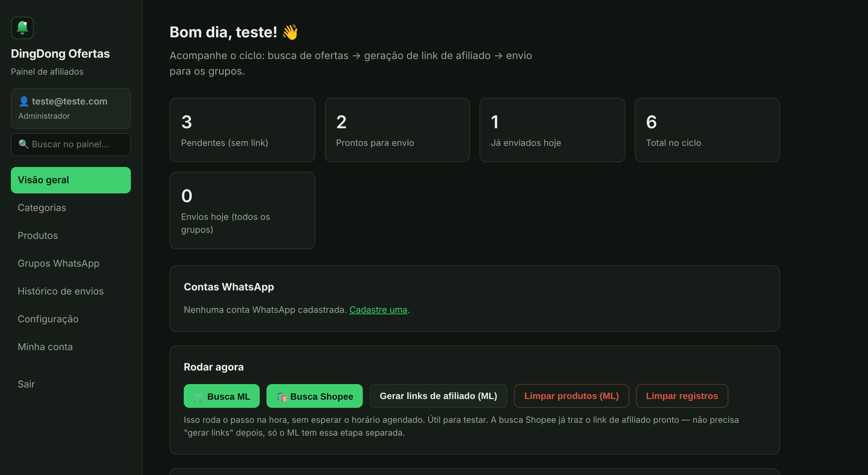Click the 'Contas WhatsApp' heading
Viewport: 868px width, 475px height.
coord(229,287)
